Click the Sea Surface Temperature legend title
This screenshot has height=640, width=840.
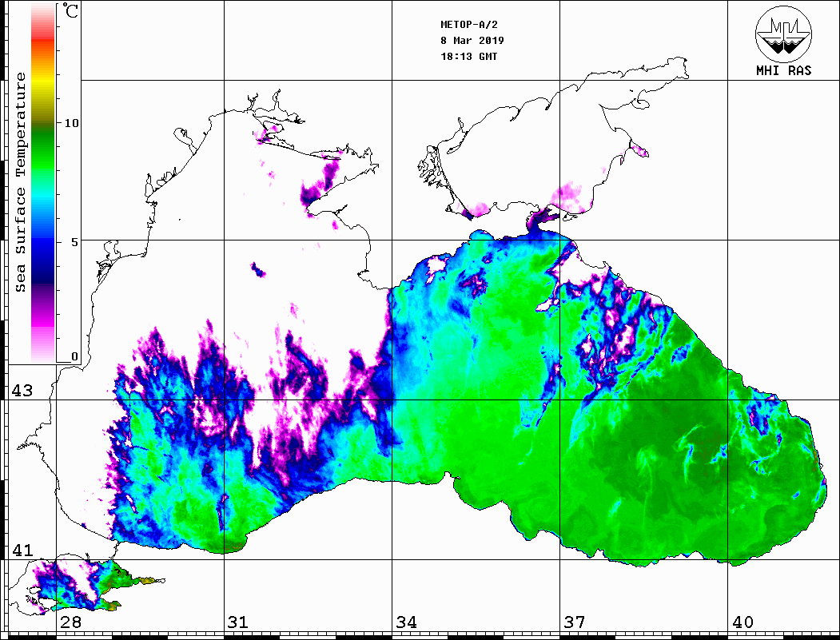click(20, 183)
